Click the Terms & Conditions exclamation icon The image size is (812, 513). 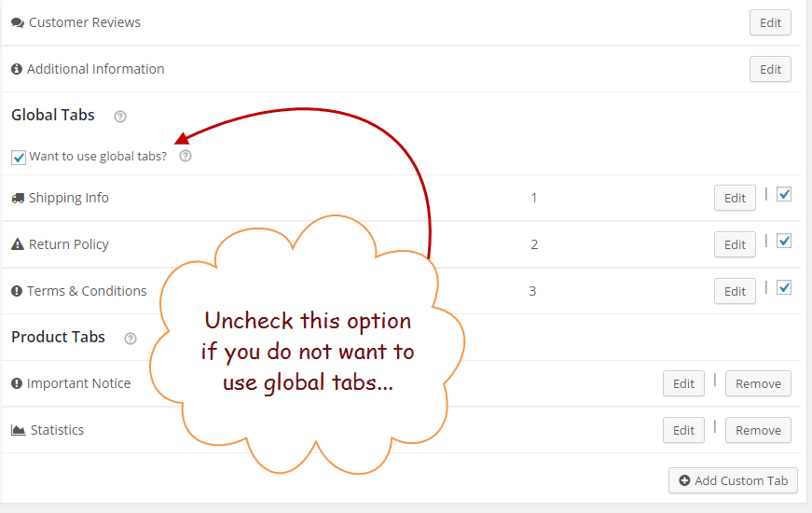[17, 291]
